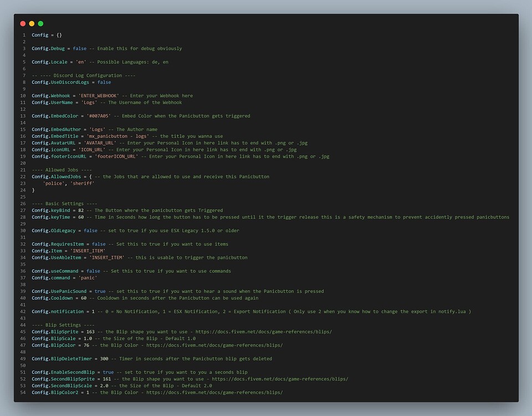Click the 'police' string on line 23
The width and height of the screenshot is (532, 416).
click(x=52, y=183)
